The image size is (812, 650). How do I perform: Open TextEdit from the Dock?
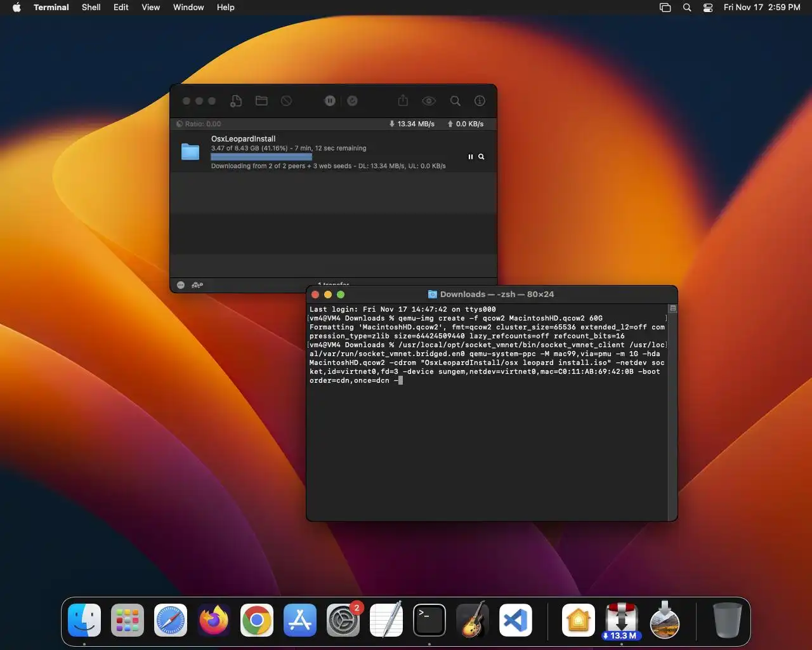pyautogui.click(x=386, y=620)
